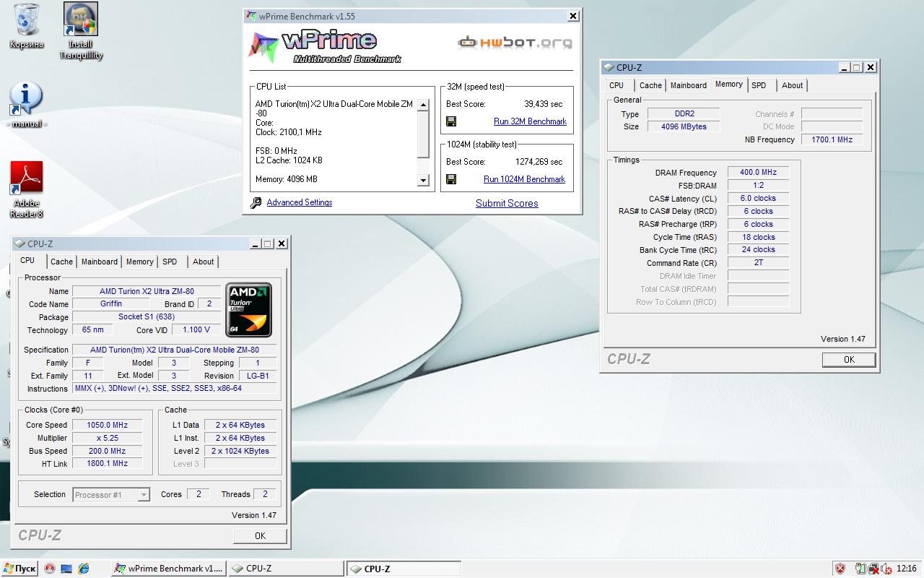This screenshot has height=578, width=924.
Task: Click Run 32M Benchmark link
Action: [x=530, y=121]
